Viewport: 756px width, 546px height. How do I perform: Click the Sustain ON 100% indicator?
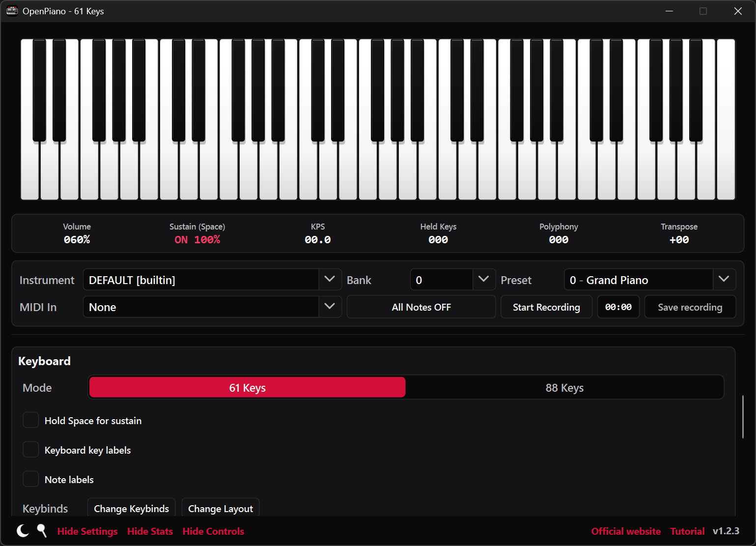point(197,240)
